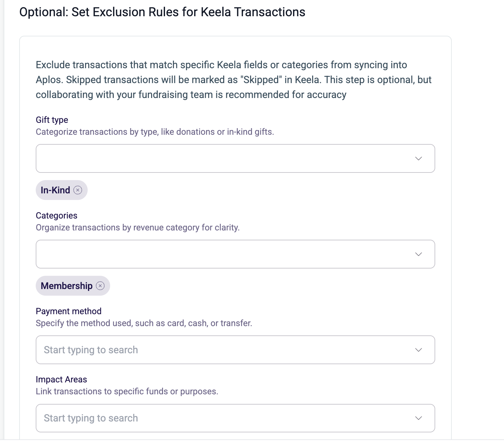The height and width of the screenshot is (441, 504).
Task: Open the Impact Areas dropdown arrow
Action: coord(418,418)
